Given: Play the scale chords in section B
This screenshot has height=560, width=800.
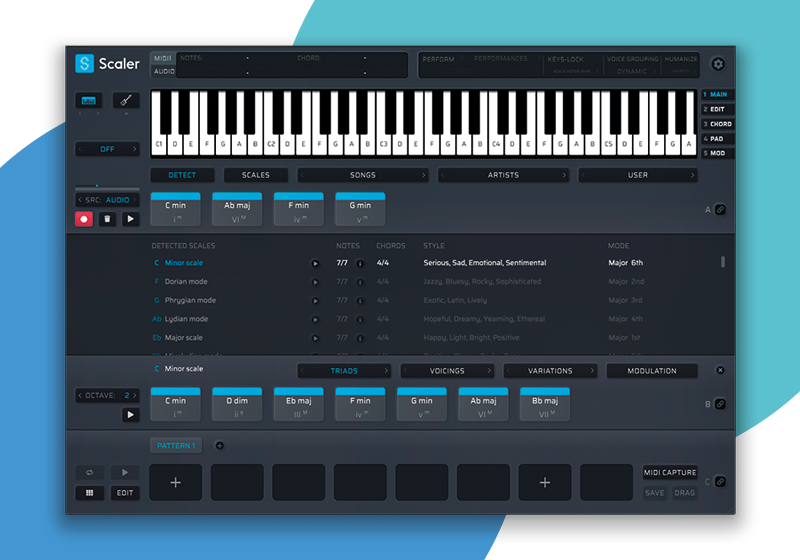Looking at the screenshot, I should pos(131,415).
